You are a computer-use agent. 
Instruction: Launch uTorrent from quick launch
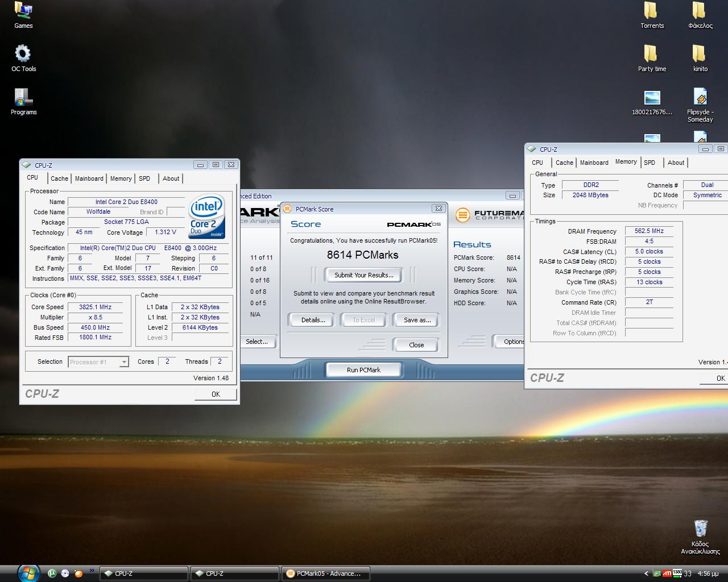pyautogui.click(x=52, y=573)
